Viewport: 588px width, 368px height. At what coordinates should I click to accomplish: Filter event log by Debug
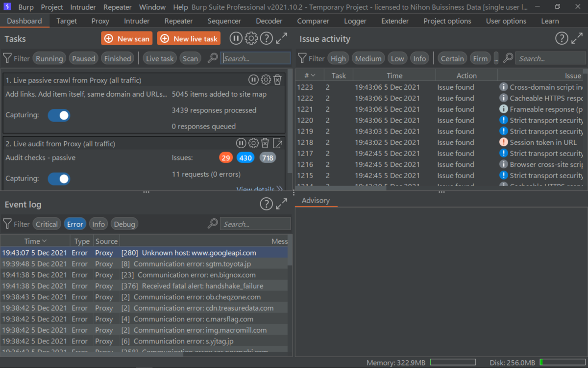(x=124, y=224)
